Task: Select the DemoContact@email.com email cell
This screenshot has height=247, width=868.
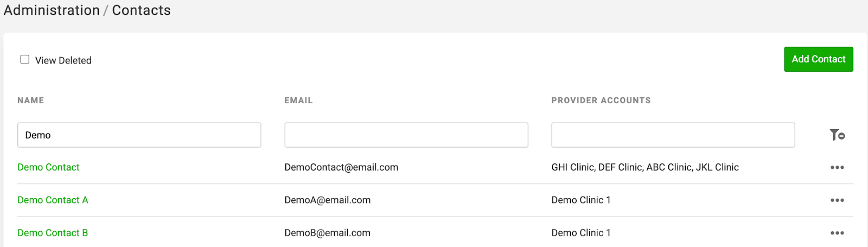Action: click(341, 167)
